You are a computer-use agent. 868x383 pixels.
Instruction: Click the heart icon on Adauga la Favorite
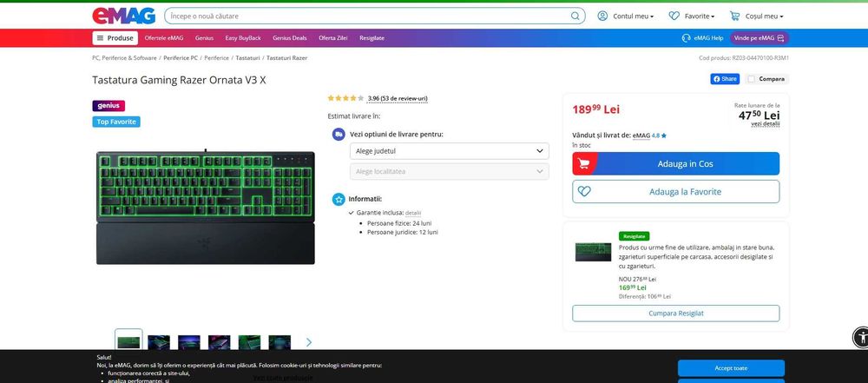tap(584, 192)
